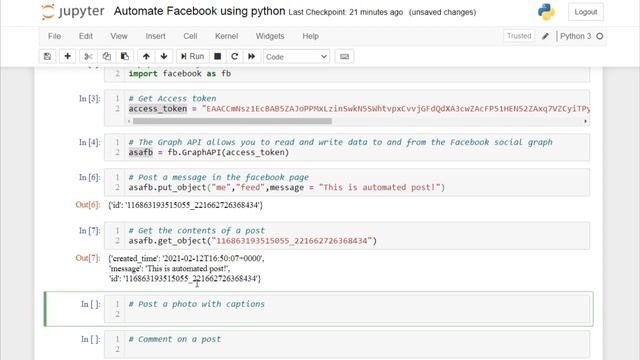Interrupt the kernel with stop icon

(x=218, y=56)
